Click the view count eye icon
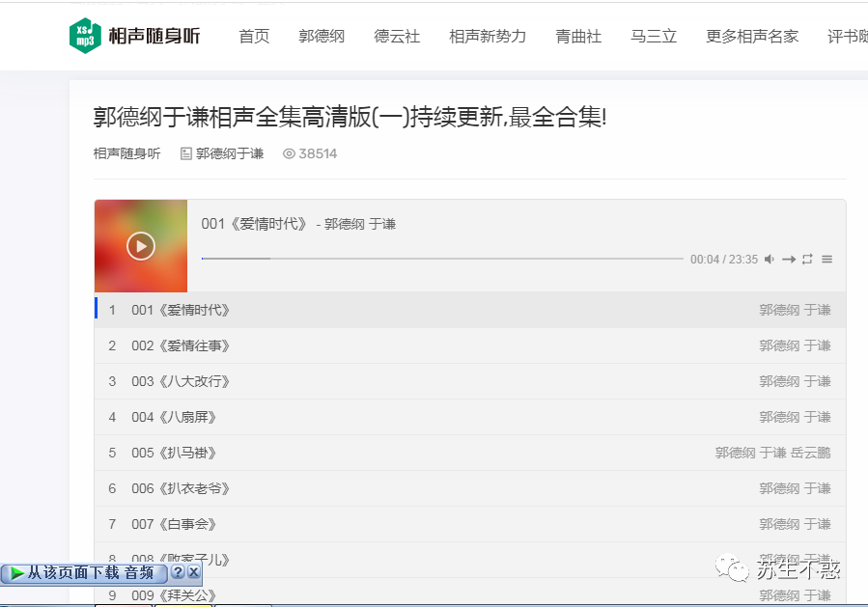This screenshot has height=607, width=868. click(x=289, y=153)
